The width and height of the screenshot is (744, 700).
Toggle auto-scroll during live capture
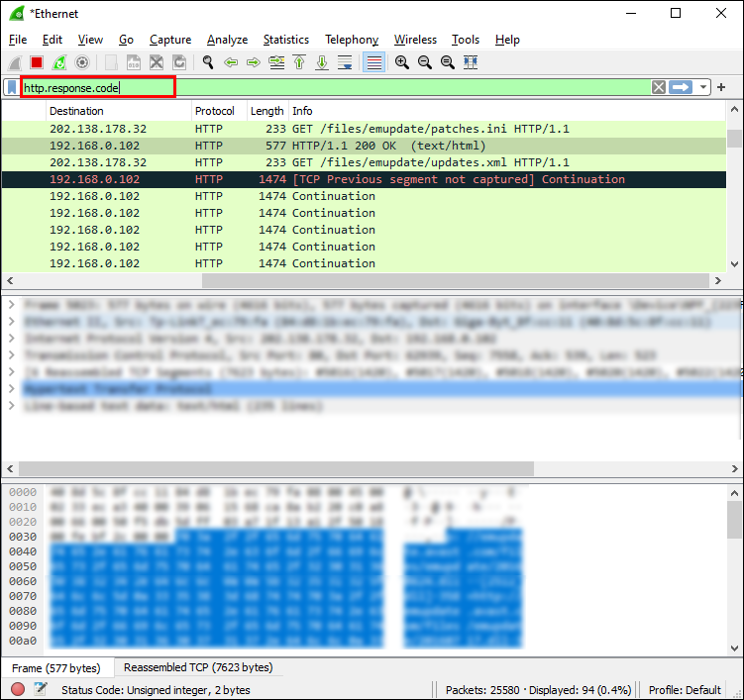[345, 62]
